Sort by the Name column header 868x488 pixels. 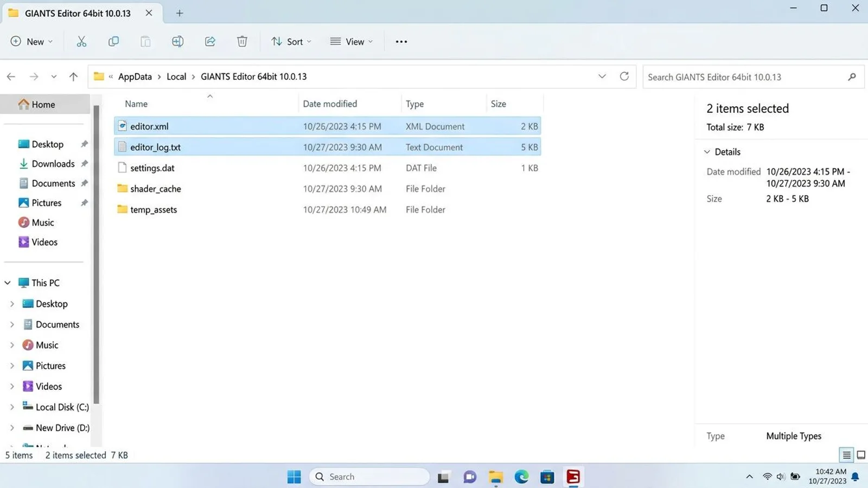(136, 104)
